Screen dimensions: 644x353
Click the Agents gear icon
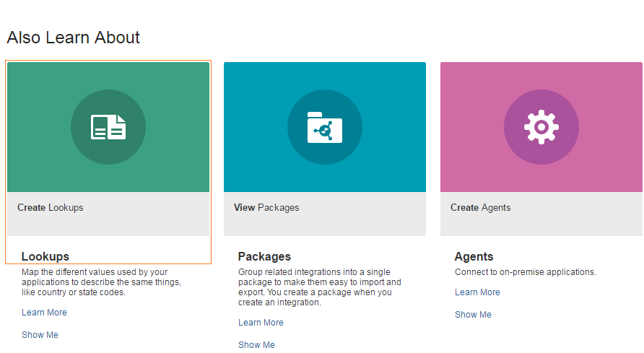pos(541,127)
